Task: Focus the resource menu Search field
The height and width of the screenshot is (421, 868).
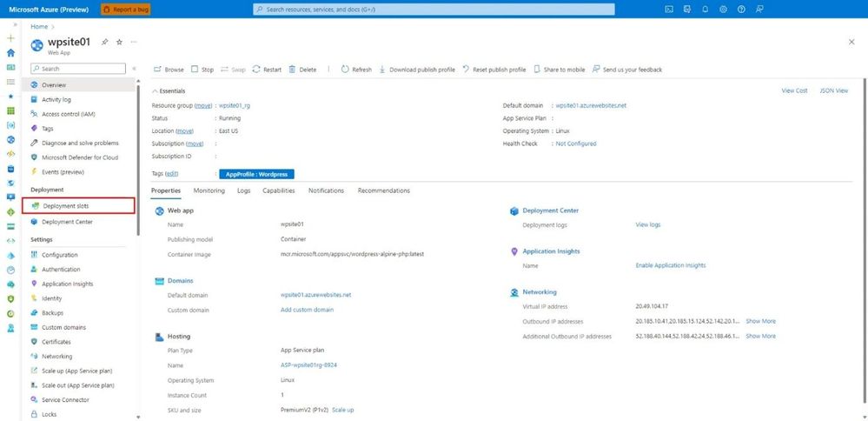Action: (78, 69)
